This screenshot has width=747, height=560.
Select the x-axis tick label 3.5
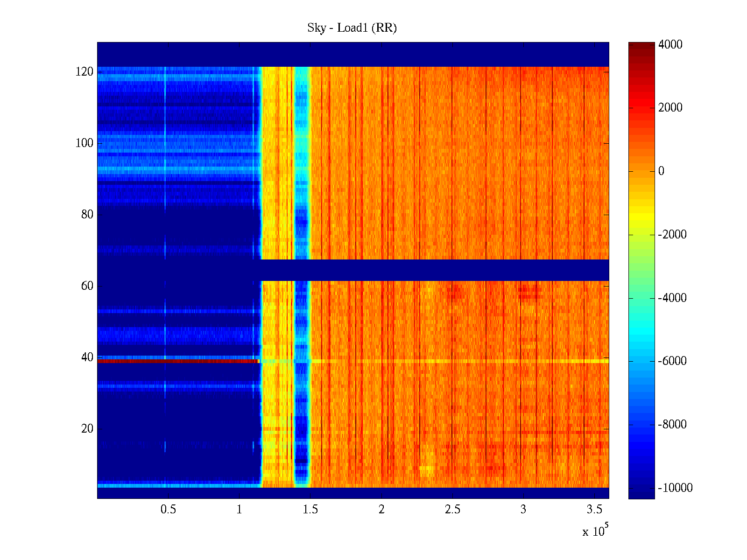point(594,510)
